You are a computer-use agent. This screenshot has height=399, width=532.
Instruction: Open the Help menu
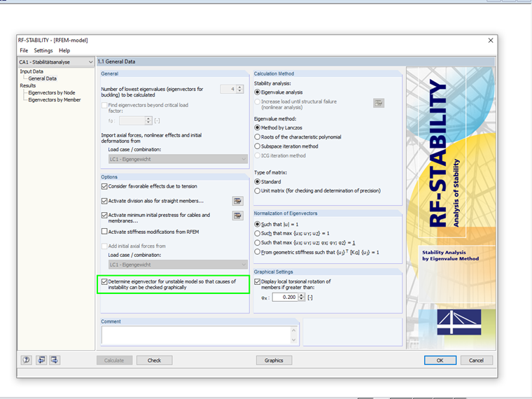tap(64, 50)
